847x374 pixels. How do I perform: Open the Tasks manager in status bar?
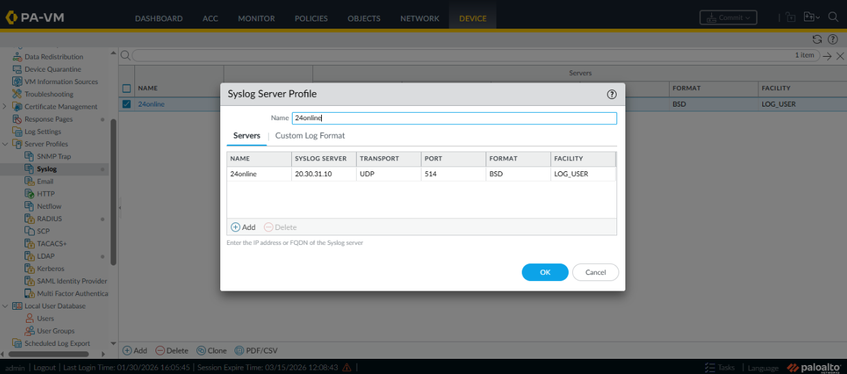pos(721,368)
